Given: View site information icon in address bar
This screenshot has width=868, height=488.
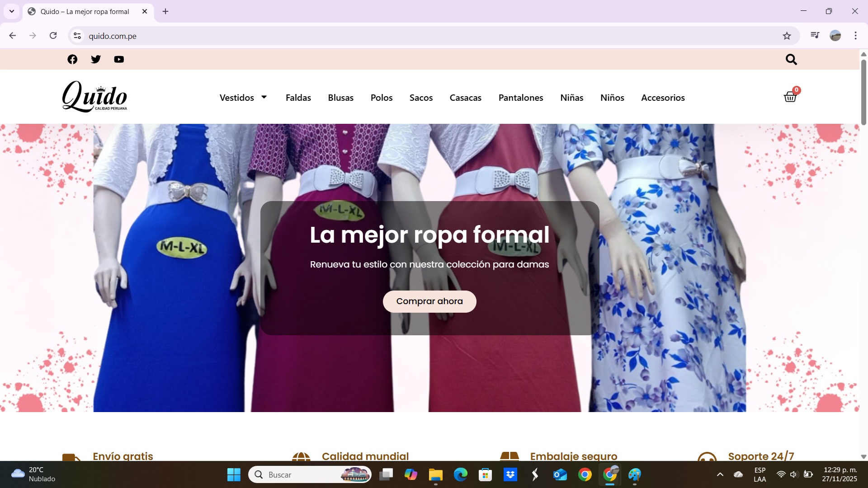Looking at the screenshot, I should click(77, 36).
